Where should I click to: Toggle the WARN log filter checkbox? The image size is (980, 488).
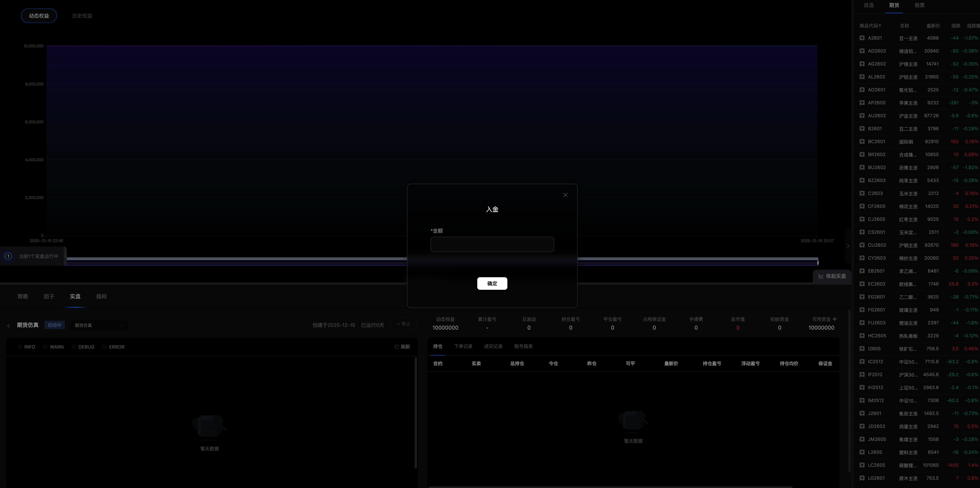coord(45,347)
